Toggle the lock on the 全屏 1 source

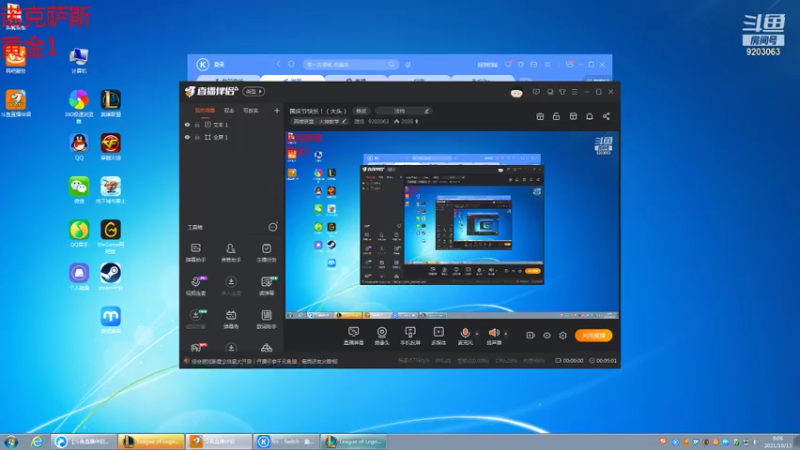pos(197,137)
